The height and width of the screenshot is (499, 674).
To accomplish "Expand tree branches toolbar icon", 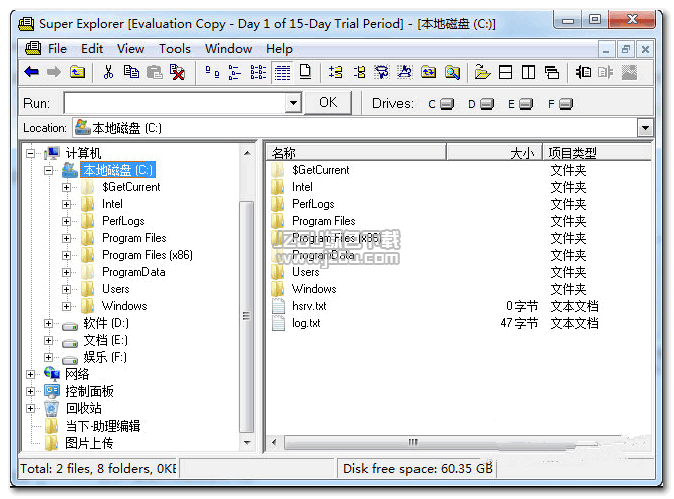I will coord(335,72).
